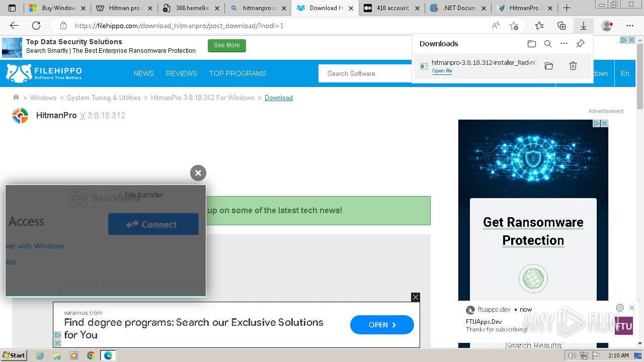Open System Tuning & Utilities breadcrumb
This screenshot has height=362, width=644.
104,98
